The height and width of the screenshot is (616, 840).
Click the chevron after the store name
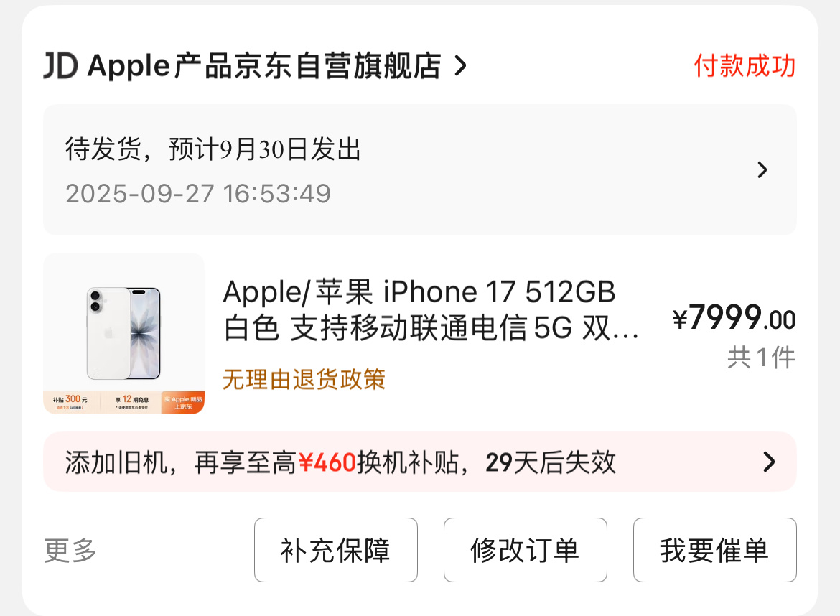pos(460,66)
